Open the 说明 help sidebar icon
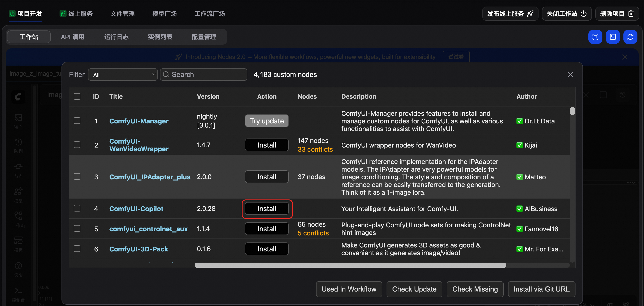This screenshot has width=644, height=306. pos(18,269)
